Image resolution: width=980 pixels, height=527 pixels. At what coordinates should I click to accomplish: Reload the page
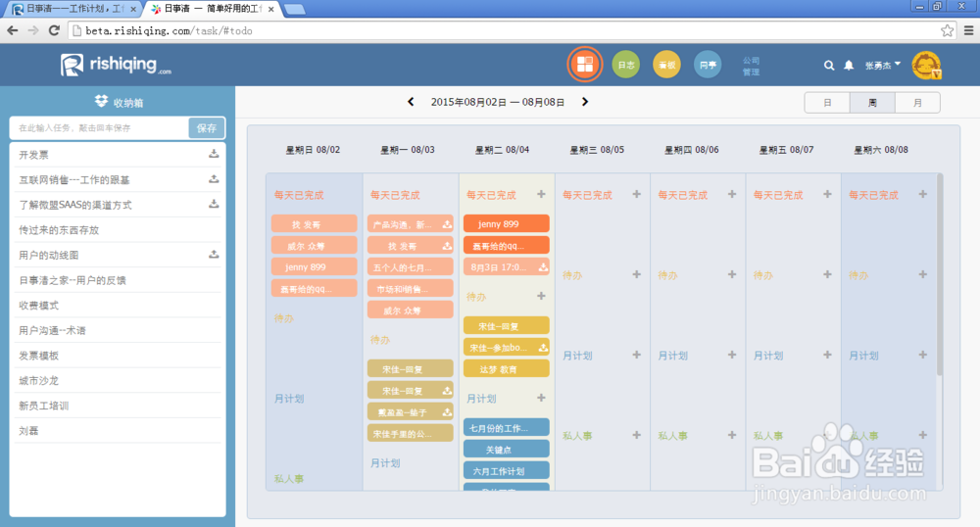click(54, 30)
